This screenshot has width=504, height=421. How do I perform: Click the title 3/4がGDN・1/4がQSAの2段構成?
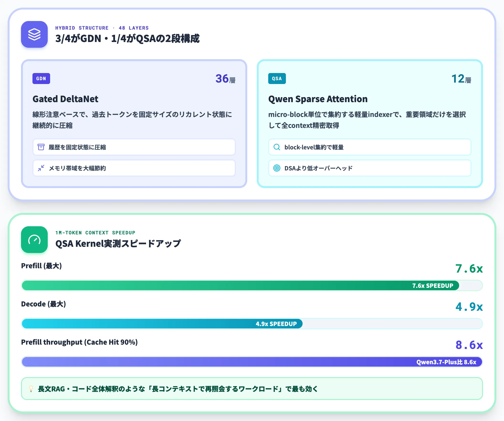tap(127, 38)
